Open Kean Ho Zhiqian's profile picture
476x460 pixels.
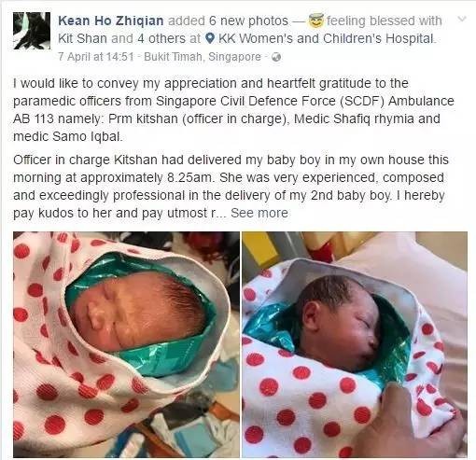pos(32,31)
